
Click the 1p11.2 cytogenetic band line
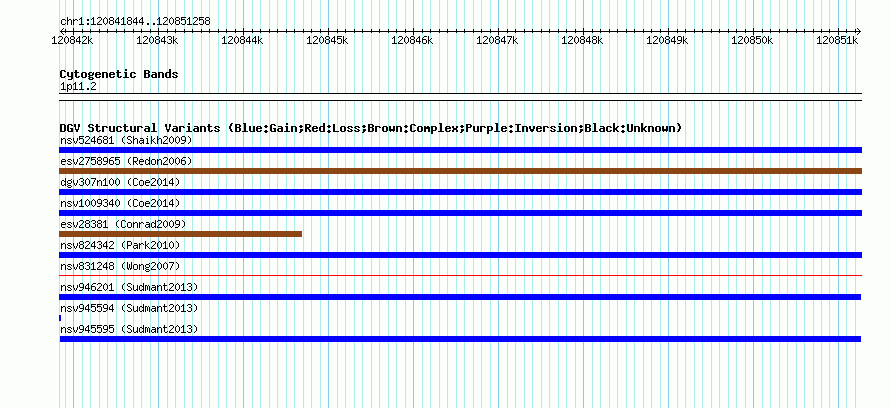coord(460,97)
